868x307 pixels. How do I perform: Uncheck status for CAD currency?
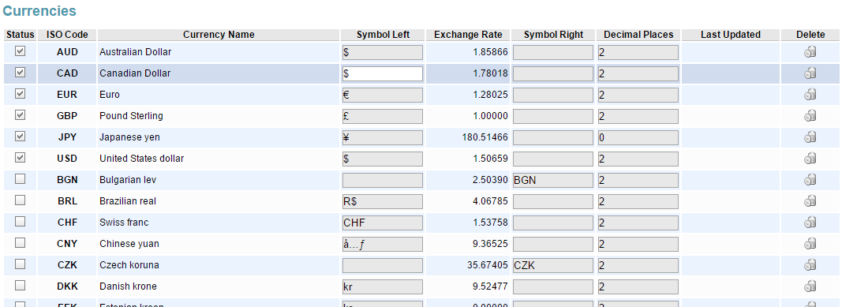pos(20,73)
